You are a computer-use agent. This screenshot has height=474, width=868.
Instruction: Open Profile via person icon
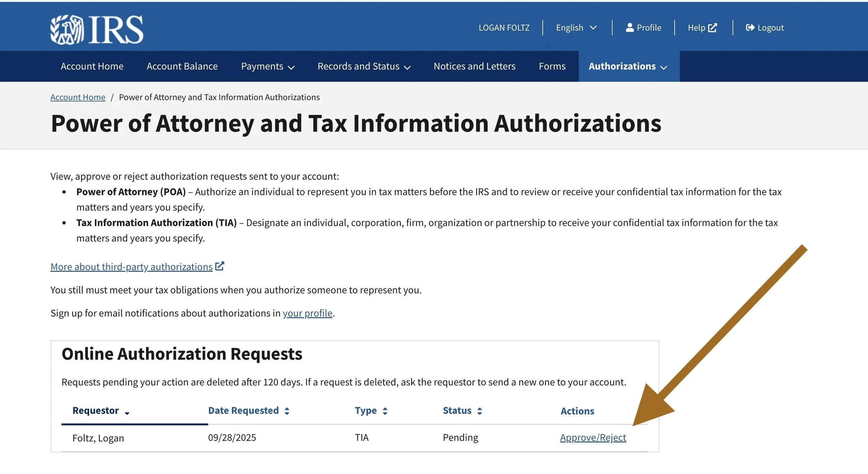pos(629,27)
